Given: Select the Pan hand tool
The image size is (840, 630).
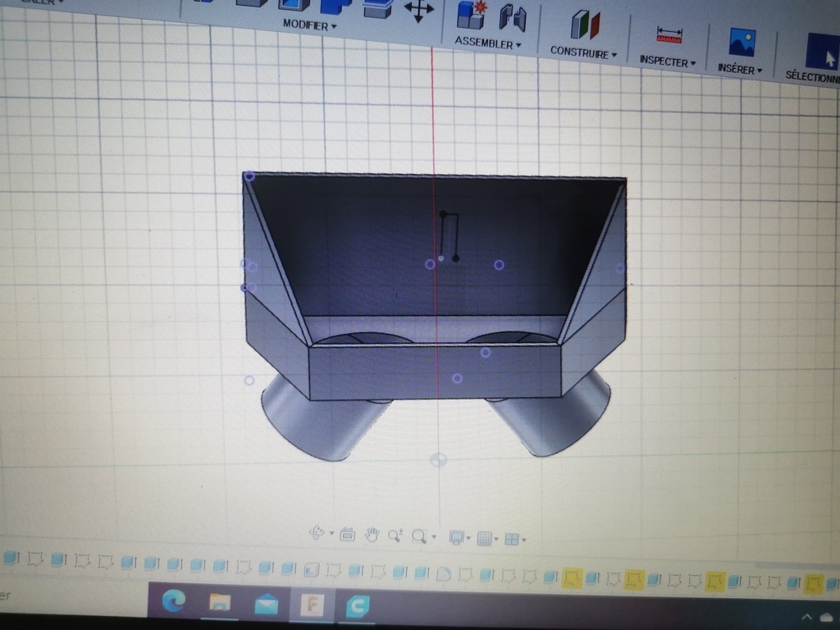Looking at the screenshot, I should 372,534.
